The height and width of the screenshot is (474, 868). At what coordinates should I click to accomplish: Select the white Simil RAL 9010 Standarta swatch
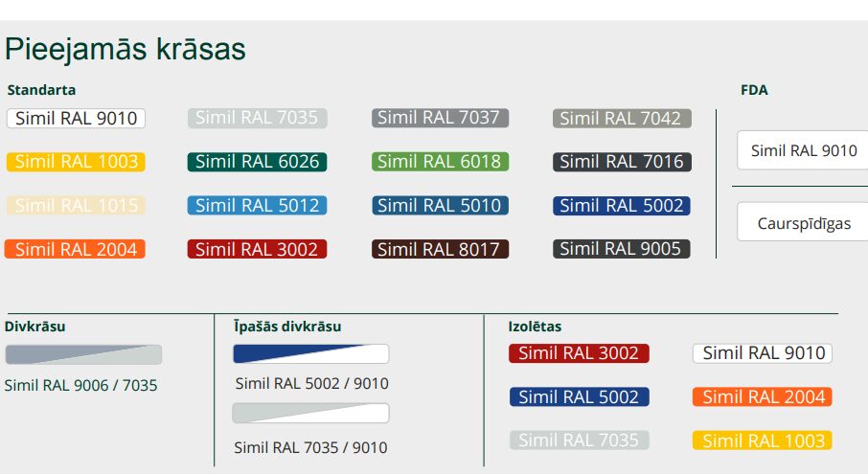click(77, 119)
